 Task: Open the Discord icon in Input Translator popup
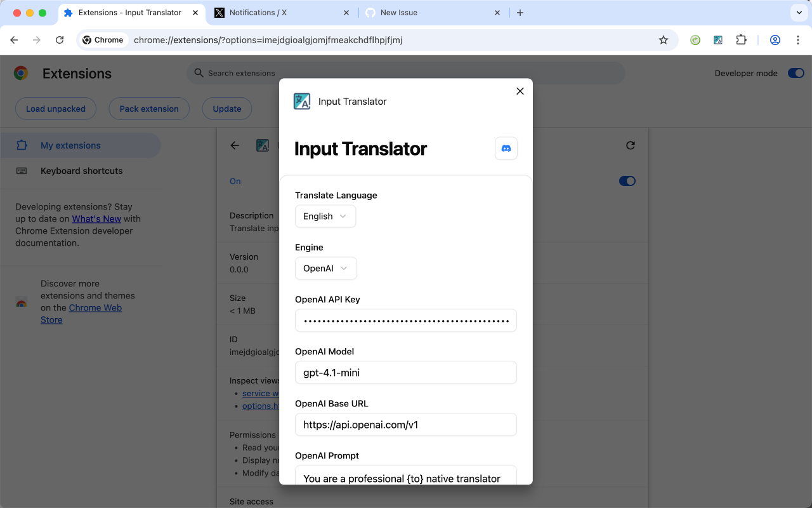point(506,148)
